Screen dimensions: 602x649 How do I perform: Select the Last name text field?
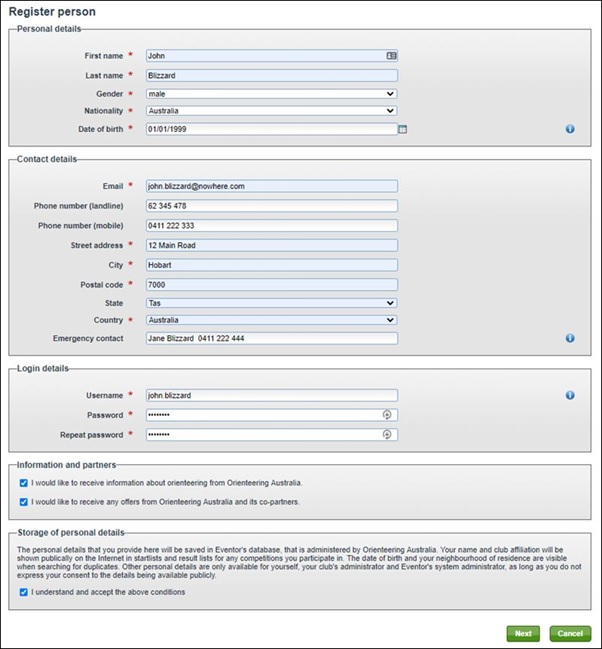271,75
